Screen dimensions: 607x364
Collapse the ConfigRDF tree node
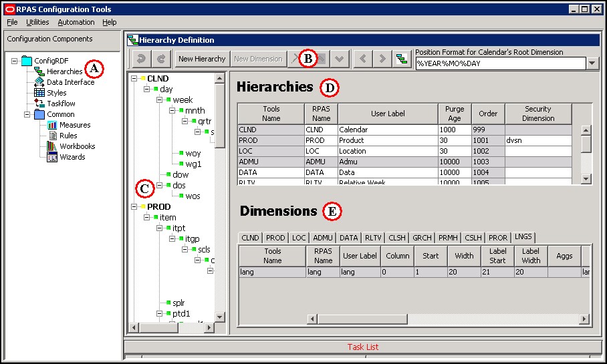(14, 61)
